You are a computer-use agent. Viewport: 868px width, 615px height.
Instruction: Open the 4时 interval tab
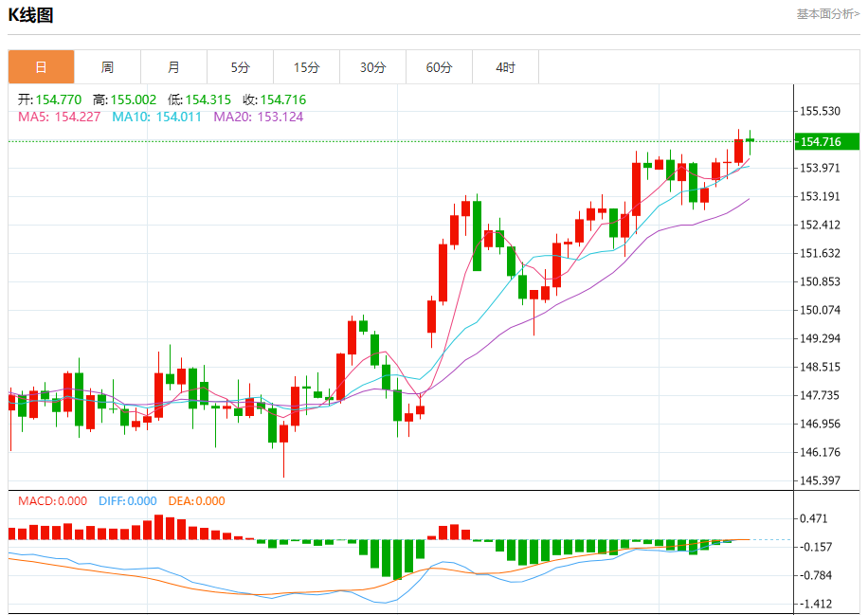[x=505, y=67]
